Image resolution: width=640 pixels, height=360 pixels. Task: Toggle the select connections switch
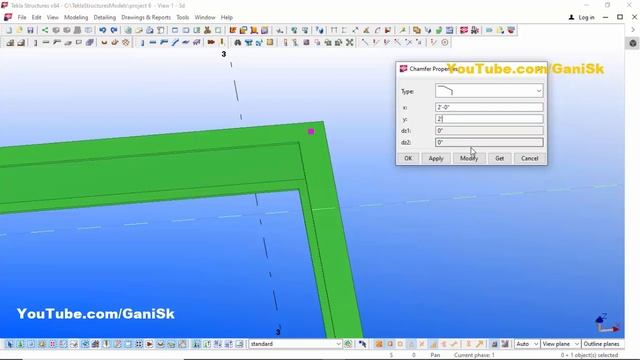[x=20, y=344]
